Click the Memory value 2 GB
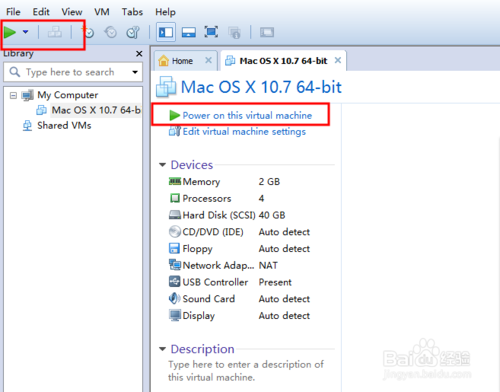Screen dimensions: 500x392 269,182
